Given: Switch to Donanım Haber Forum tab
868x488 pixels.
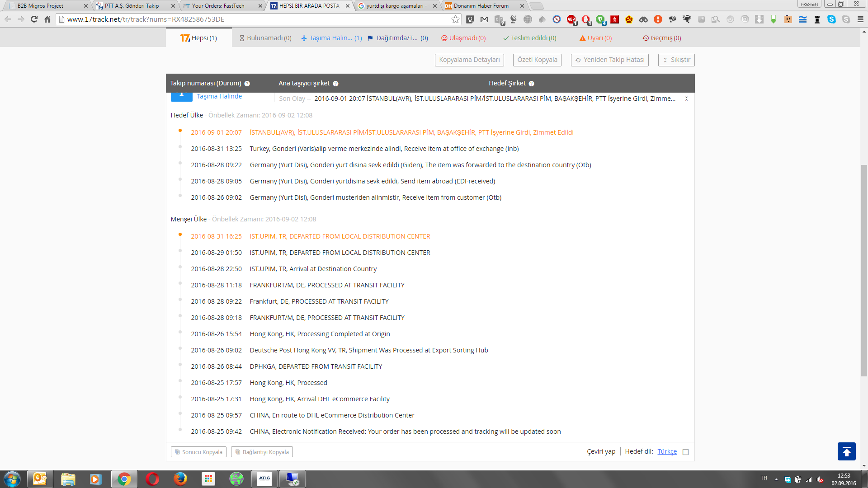Looking at the screenshot, I should [484, 6].
